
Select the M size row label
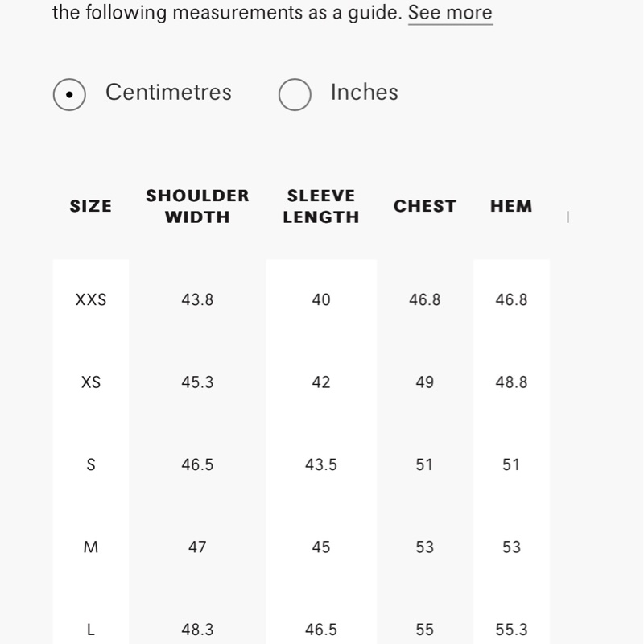tap(91, 547)
